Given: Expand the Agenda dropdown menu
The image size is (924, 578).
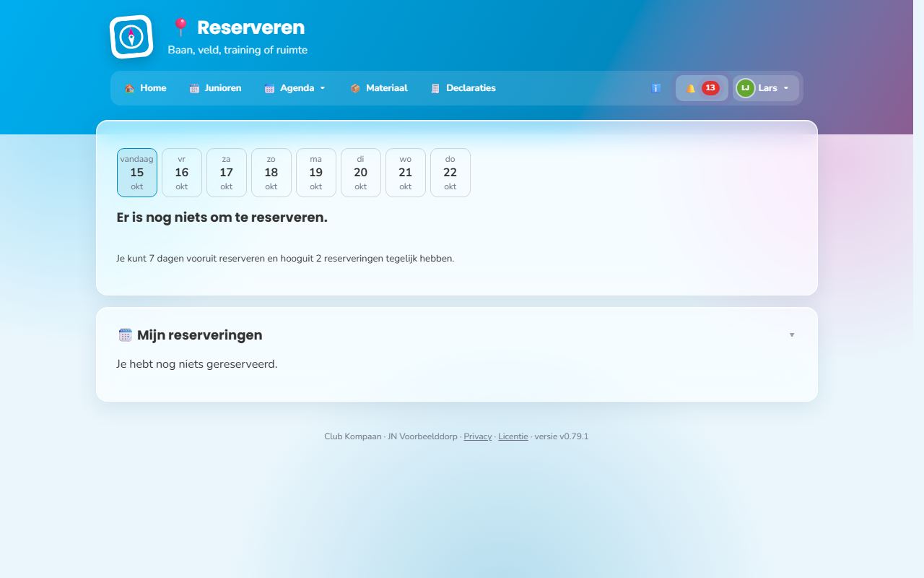Looking at the screenshot, I should tap(295, 88).
